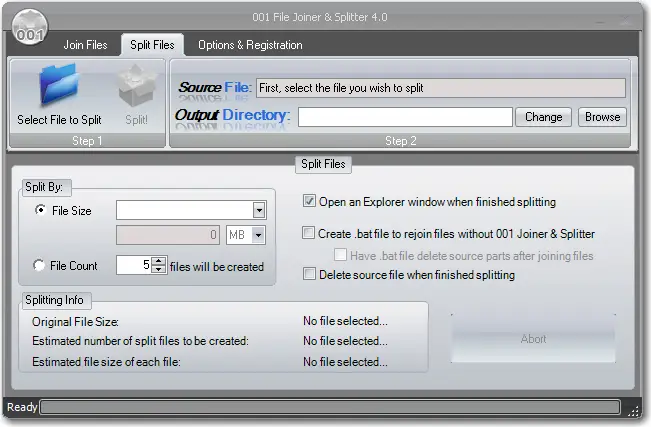Viewport: 651px width, 427px height.
Task: Click the Change output directory button
Action: pos(543,117)
